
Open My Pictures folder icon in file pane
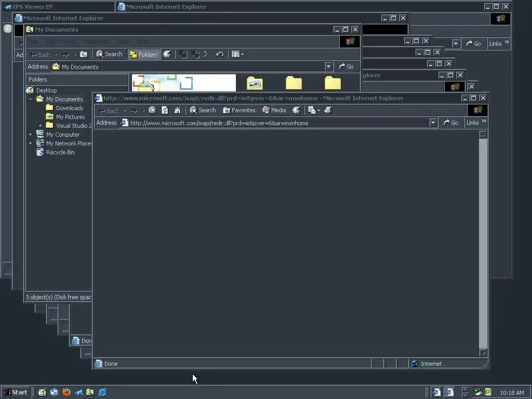click(255, 83)
